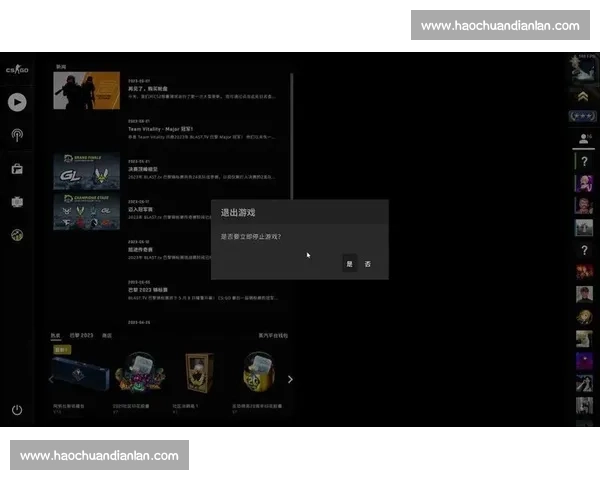Open the Grand Finals GL news thumbnail
This screenshot has width=600, height=480.
pyautogui.click(x=86, y=171)
